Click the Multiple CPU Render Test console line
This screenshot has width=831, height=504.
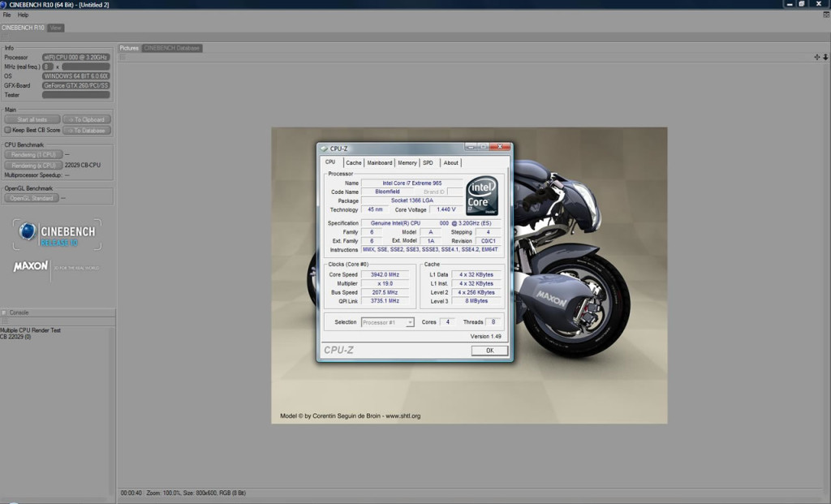click(31, 330)
